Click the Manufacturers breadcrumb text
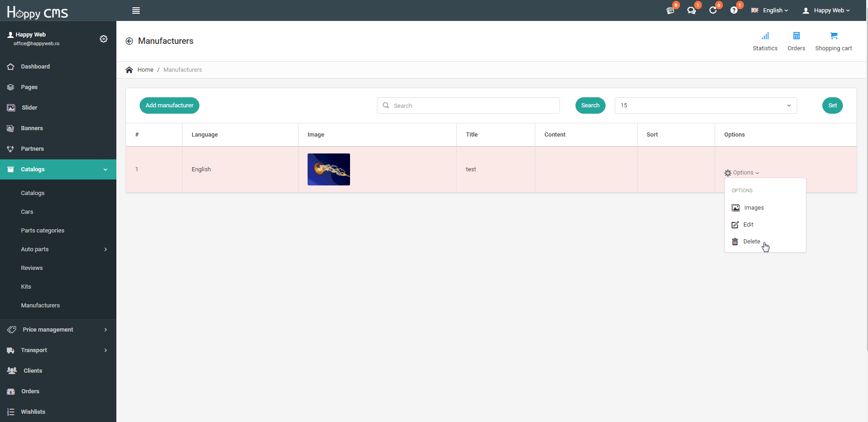Image resolution: width=868 pixels, height=422 pixels. click(x=183, y=70)
